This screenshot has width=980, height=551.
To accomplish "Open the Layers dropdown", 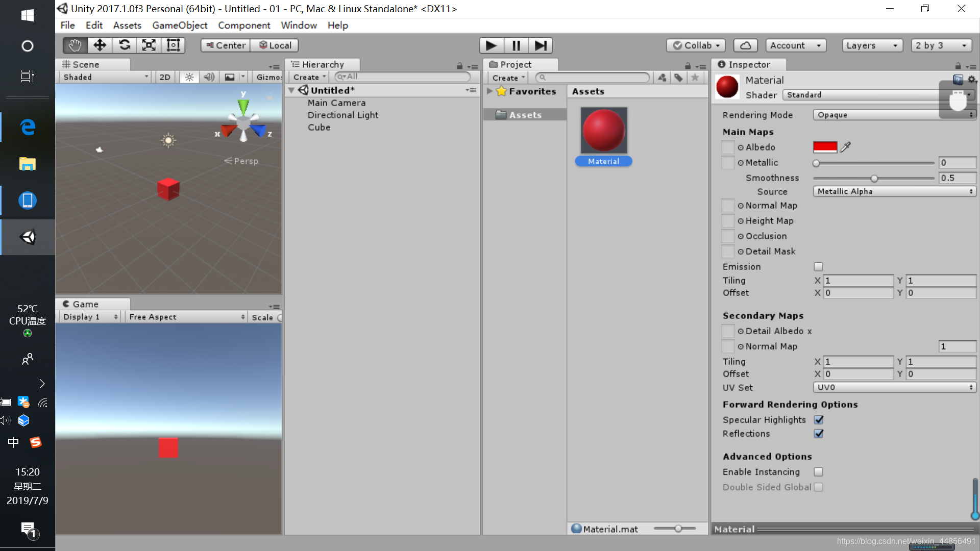I will click(x=872, y=45).
